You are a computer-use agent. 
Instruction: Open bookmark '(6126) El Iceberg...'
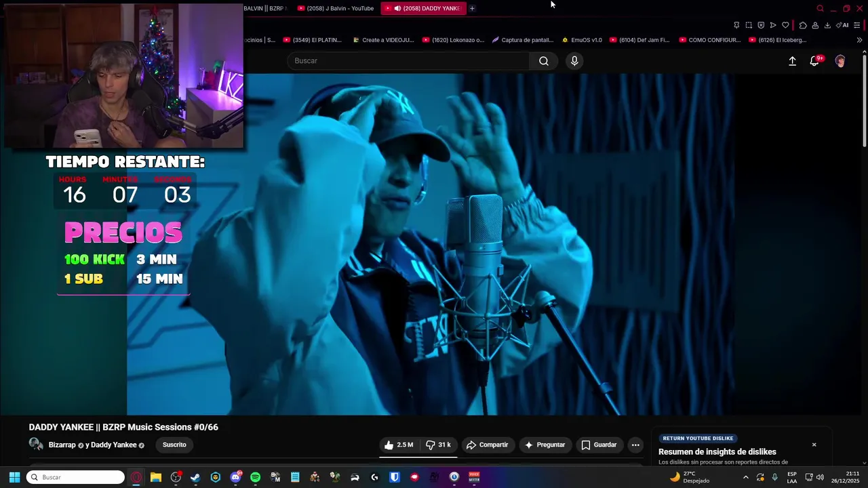tap(778, 40)
